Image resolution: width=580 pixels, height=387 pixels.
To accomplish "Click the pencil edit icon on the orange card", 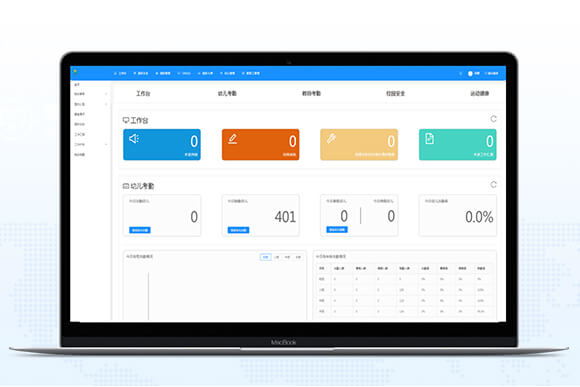I will click(x=233, y=139).
